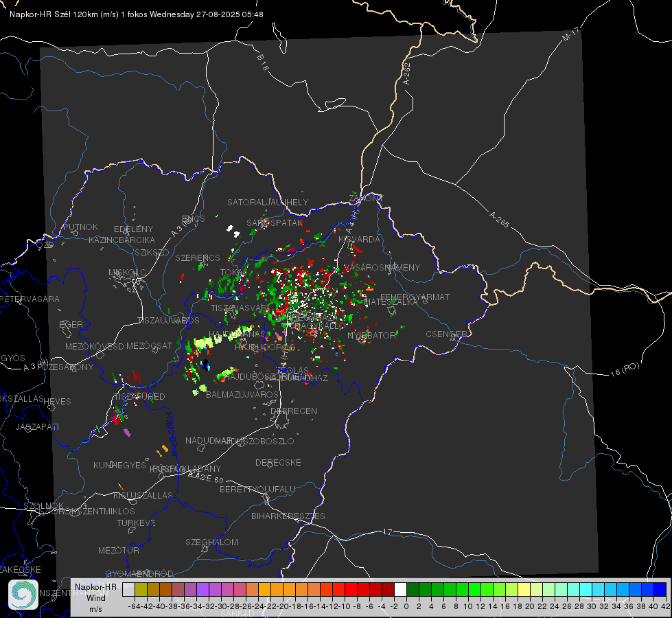Click the PÉTERVÁSÁRA label
Screen dimensions: 672x618
pos(30,299)
